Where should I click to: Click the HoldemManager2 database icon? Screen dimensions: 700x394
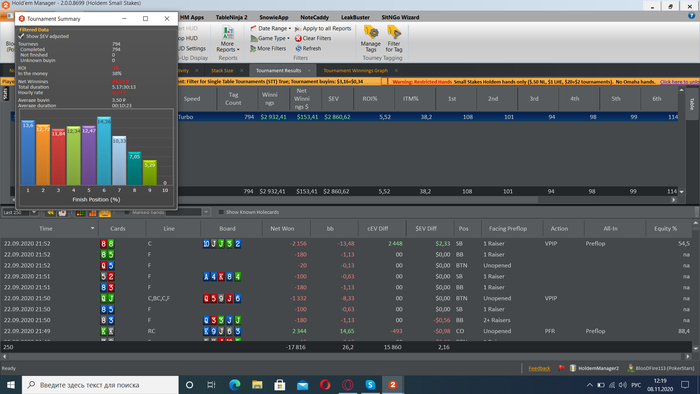tap(573, 368)
